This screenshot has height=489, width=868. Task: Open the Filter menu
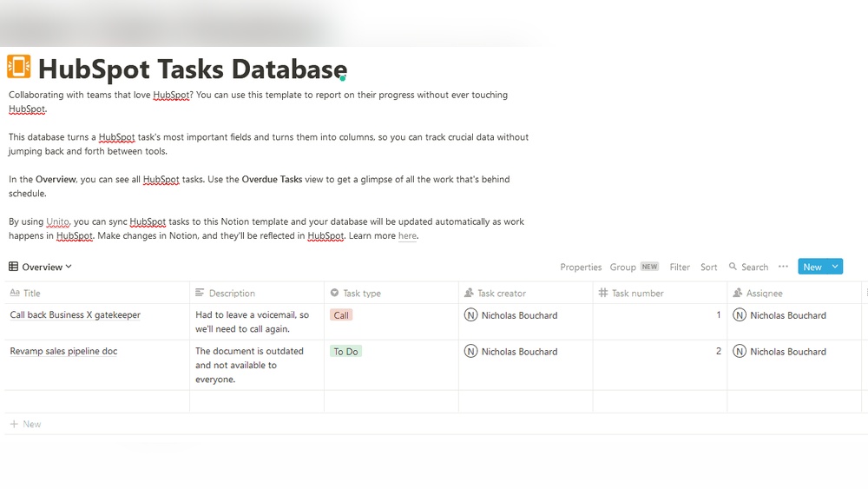[x=680, y=267]
